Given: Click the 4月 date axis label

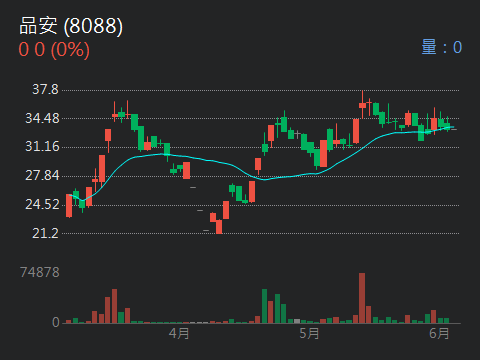Looking at the screenshot, I should [179, 333].
